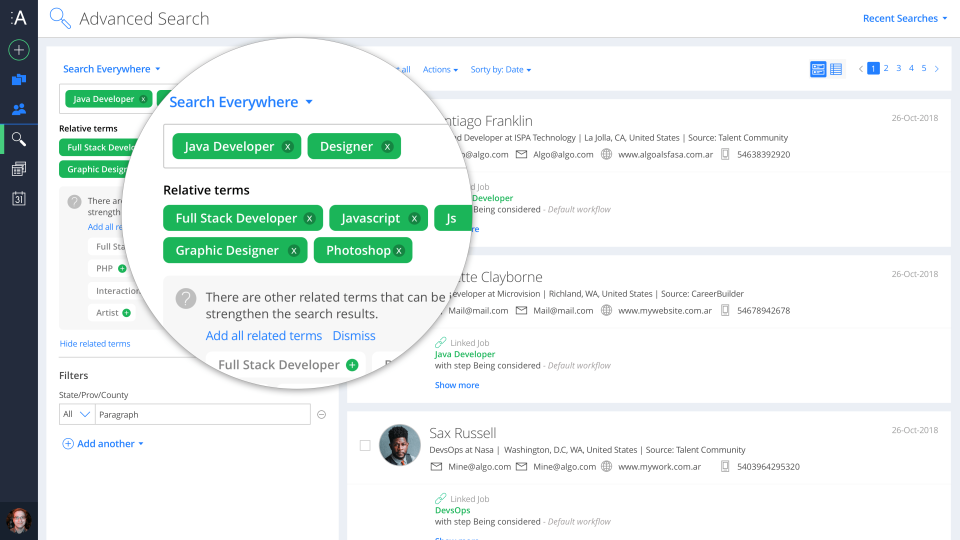Screen dimensions: 960x540
Task: Expand the Actions dropdown
Action: pyautogui.click(x=440, y=70)
